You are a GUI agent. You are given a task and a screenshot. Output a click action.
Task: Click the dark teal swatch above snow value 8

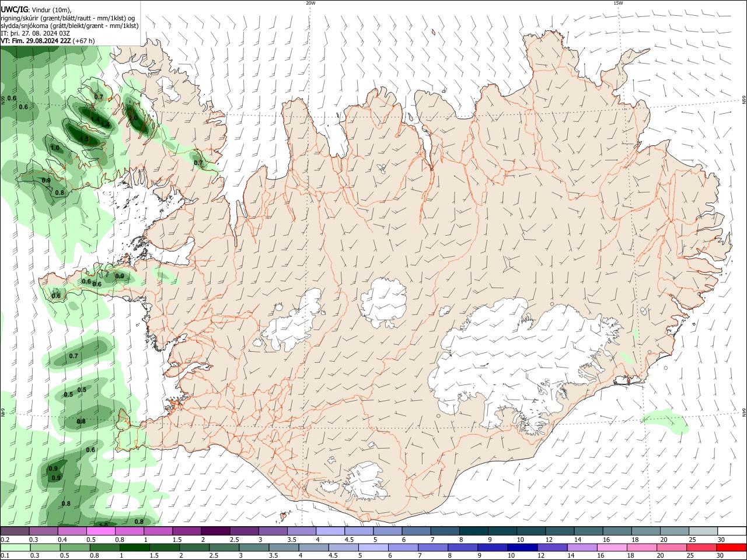tap(473, 531)
